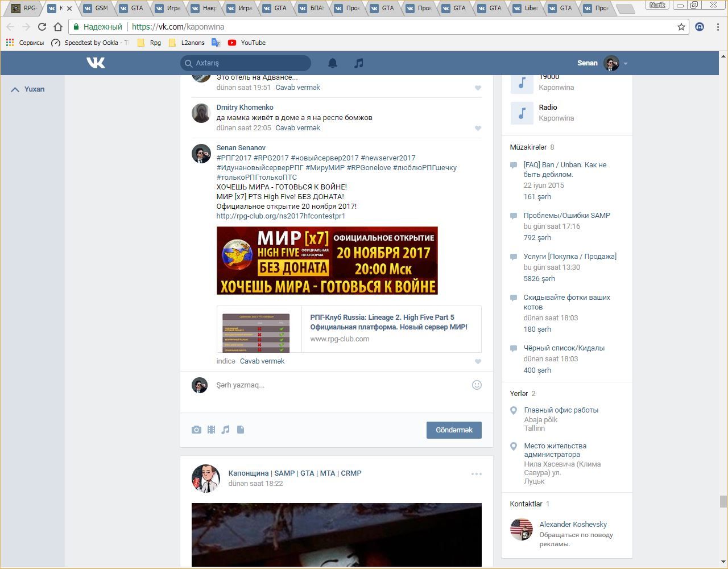Open the МИР x7 banner image
728x569 pixels.
(327, 261)
